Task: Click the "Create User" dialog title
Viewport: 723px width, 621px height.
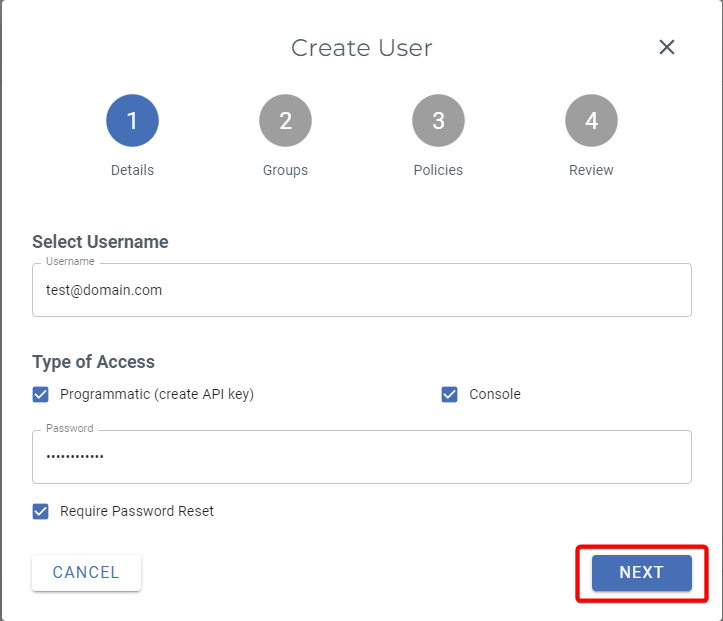Action: tap(361, 48)
